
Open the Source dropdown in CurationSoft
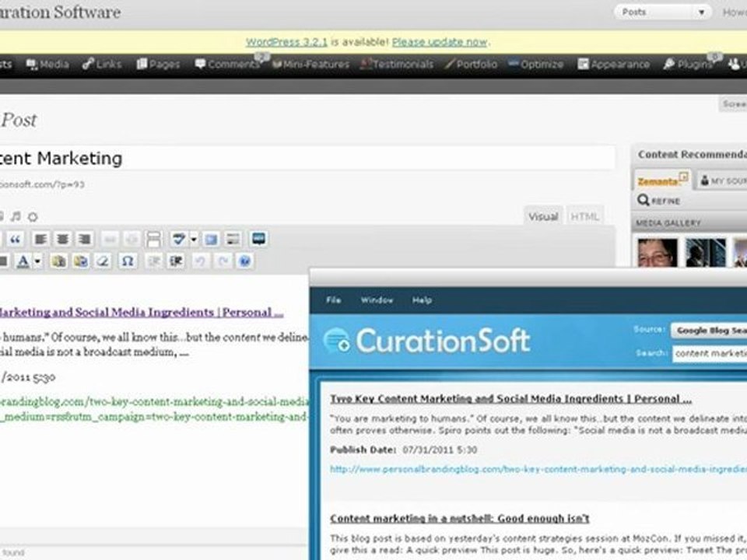[709, 330]
